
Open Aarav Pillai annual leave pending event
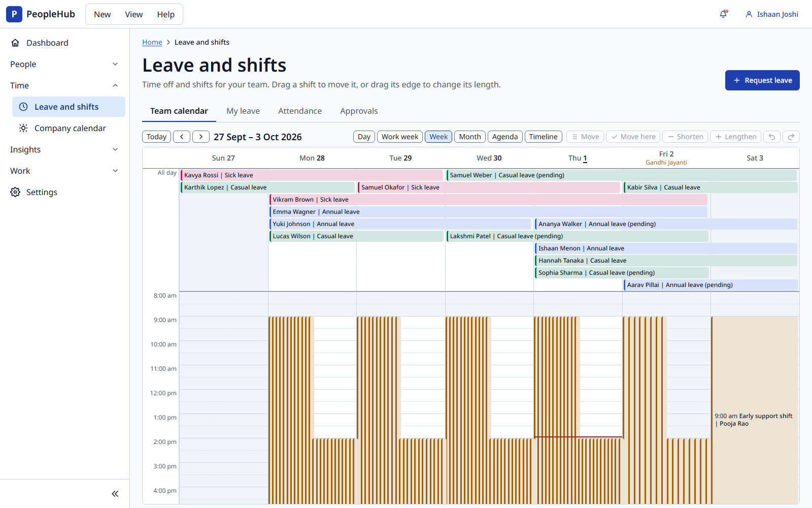coord(710,285)
